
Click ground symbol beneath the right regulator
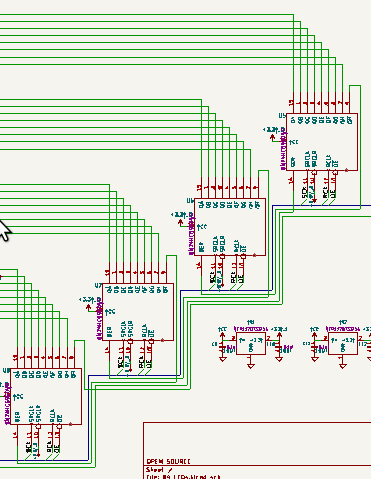click(343, 365)
